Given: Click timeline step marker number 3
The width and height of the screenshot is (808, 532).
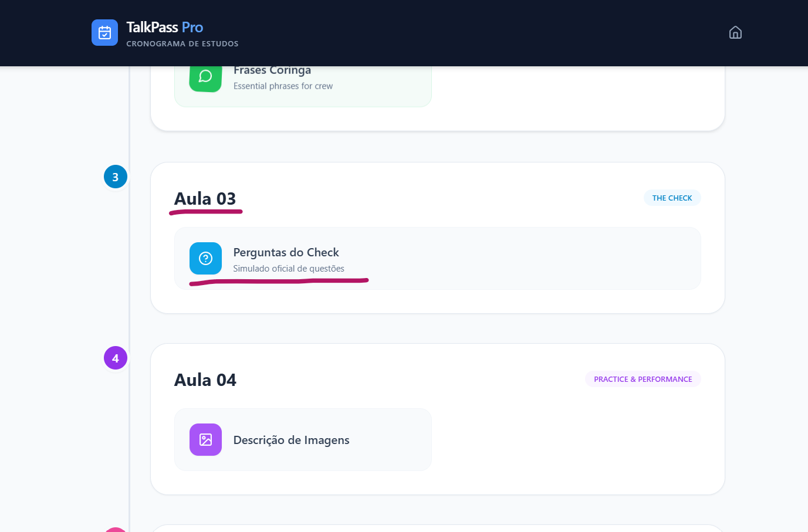Looking at the screenshot, I should click(116, 177).
